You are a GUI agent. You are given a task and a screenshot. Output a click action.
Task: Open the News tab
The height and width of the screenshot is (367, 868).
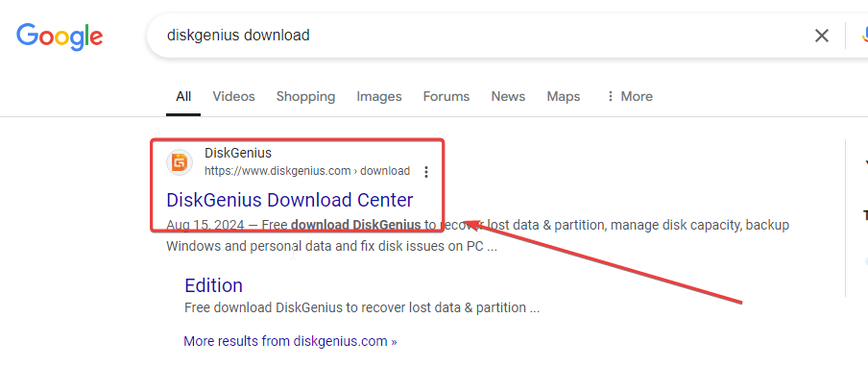[508, 96]
